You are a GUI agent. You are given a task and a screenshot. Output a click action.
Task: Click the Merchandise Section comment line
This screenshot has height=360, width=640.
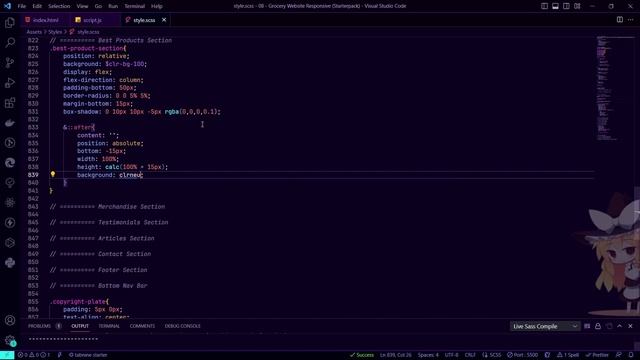click(x=107, y=207)
